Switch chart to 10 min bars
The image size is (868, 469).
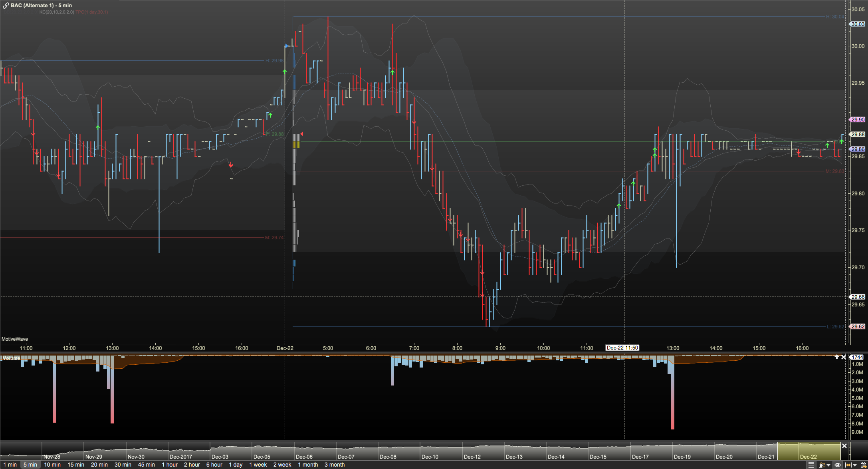click(52, 465)
